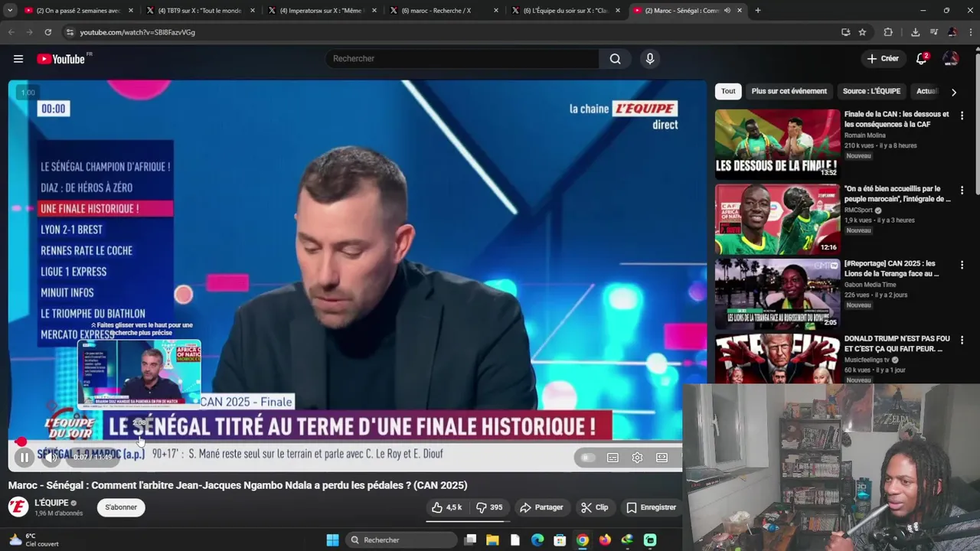Image resolution: width=980 pixels, height=551 pixels.
Task: Open the Gabon Media Time thumbnail lasting 2:05
Action: [x=777, y=294]
